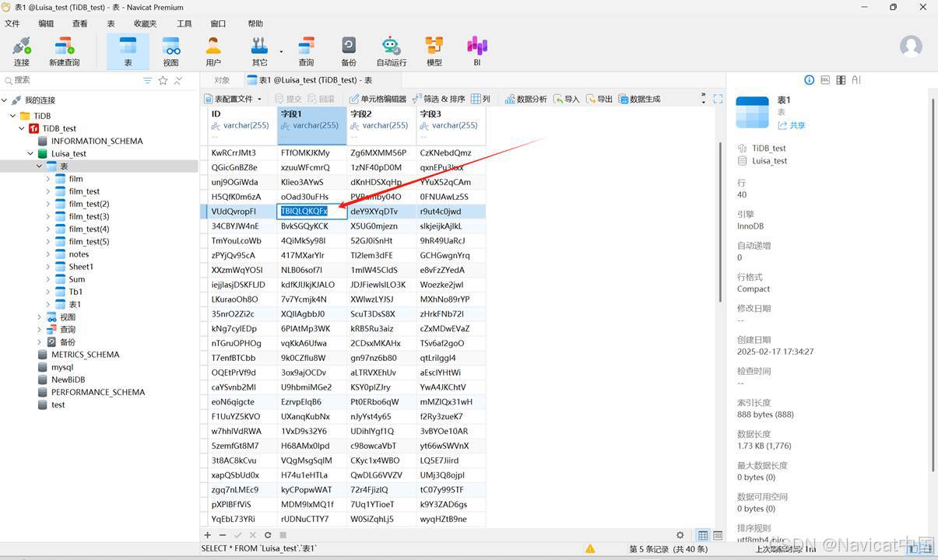This screenshot has height=560, width=938.
Task: Open the 工具 (Tools) menu
Action: click(x=184, y=24)
